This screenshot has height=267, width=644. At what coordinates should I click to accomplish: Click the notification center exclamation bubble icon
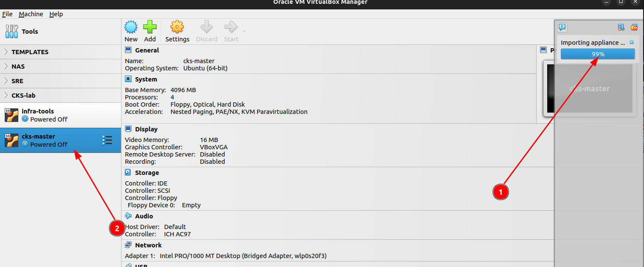coord(562,27)
